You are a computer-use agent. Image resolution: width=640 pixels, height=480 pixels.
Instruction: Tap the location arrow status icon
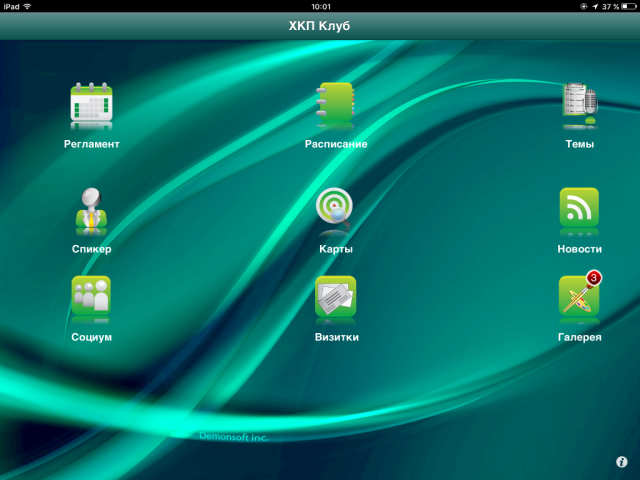595,6
